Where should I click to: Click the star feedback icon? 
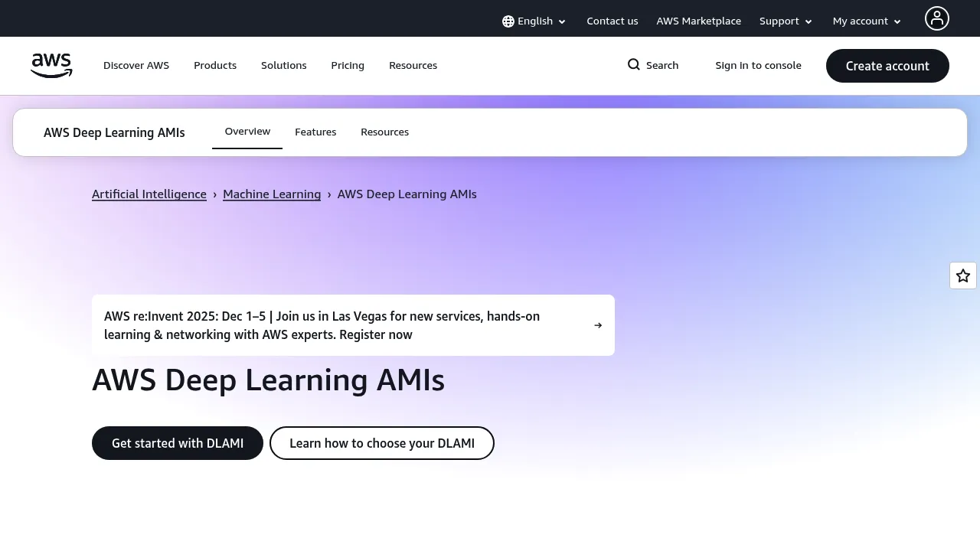tap(963, 275)
